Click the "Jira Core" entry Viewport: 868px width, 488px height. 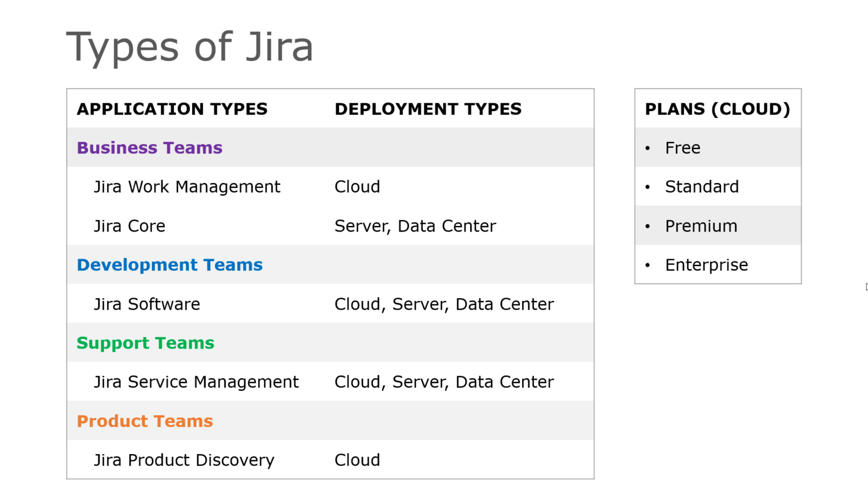(129, 225)
